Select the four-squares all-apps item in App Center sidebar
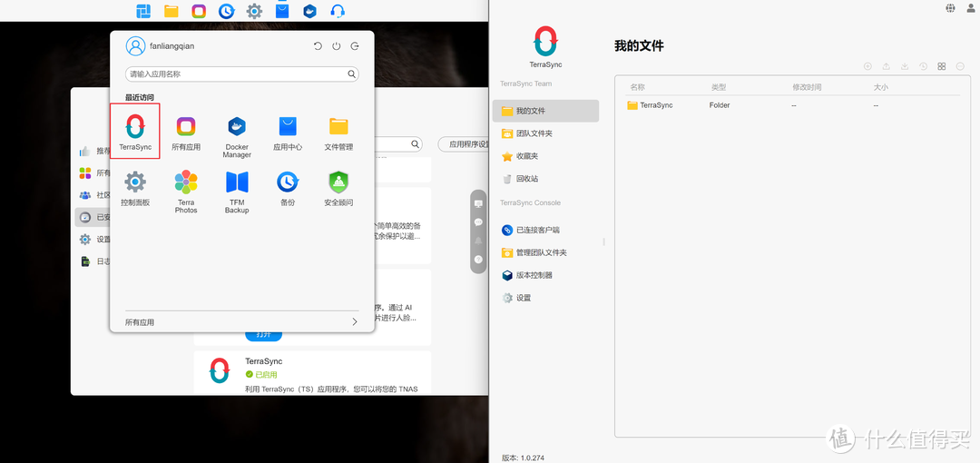The width and height of the screenshot is (980, 463). tap(85, 172)
